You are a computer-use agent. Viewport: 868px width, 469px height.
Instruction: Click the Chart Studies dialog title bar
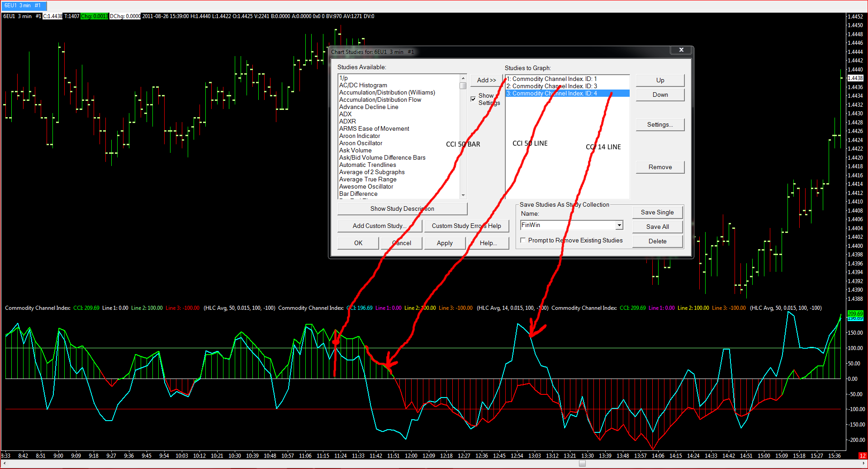(x=500, y=52)
